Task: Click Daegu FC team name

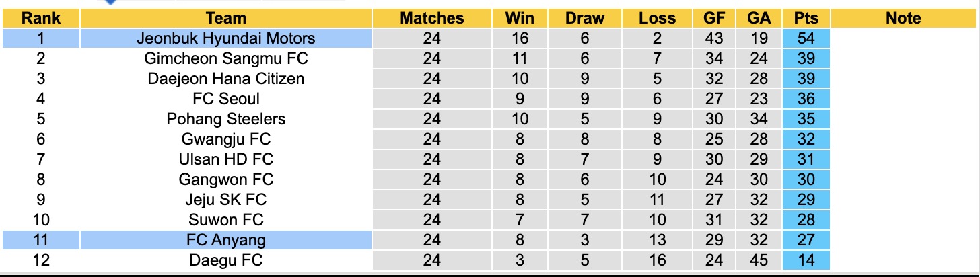Action: pyautogui.click(x=225, y=260)
